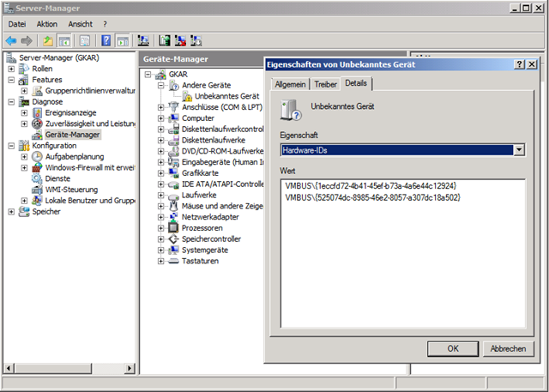Select Zuverlässigkeit und Leistung item

pyautogui.click(x=90, y=124)
